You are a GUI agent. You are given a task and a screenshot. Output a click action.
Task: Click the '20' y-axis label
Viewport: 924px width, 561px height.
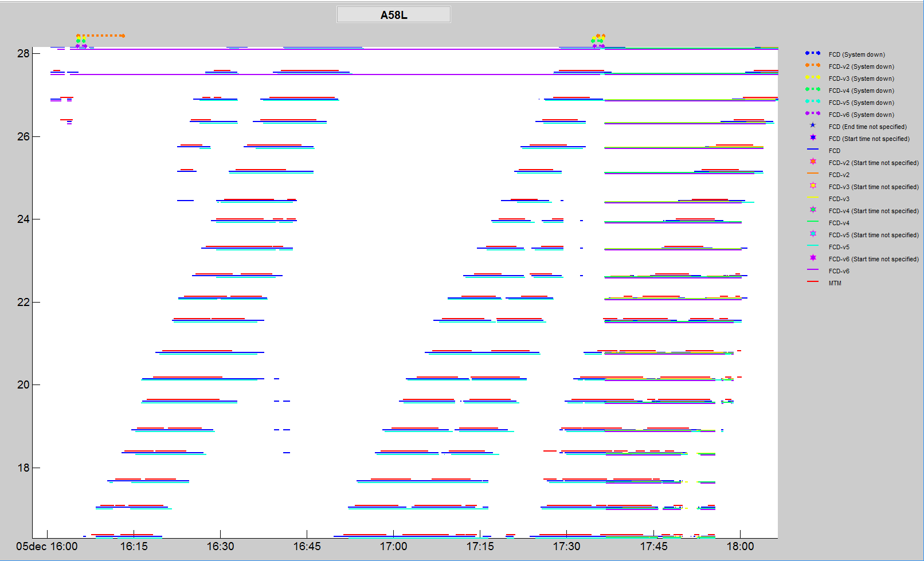pyautogui.click(x=23, y=385)
